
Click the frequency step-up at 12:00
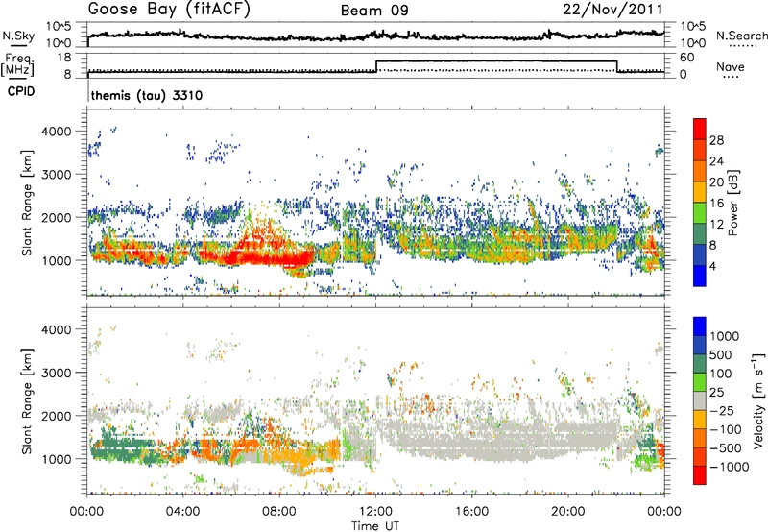click(376, 66)
